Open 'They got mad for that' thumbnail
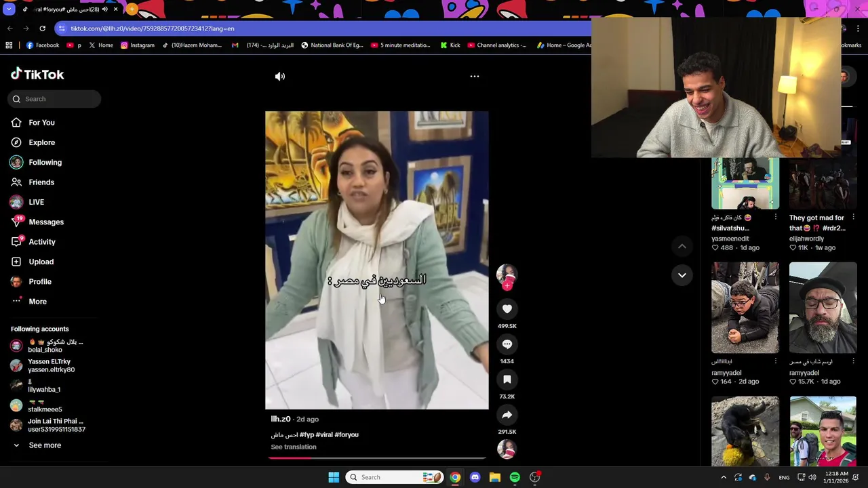The height and width of the screenshot is (488, 868). pyautogui.click(x=823, y=183)
